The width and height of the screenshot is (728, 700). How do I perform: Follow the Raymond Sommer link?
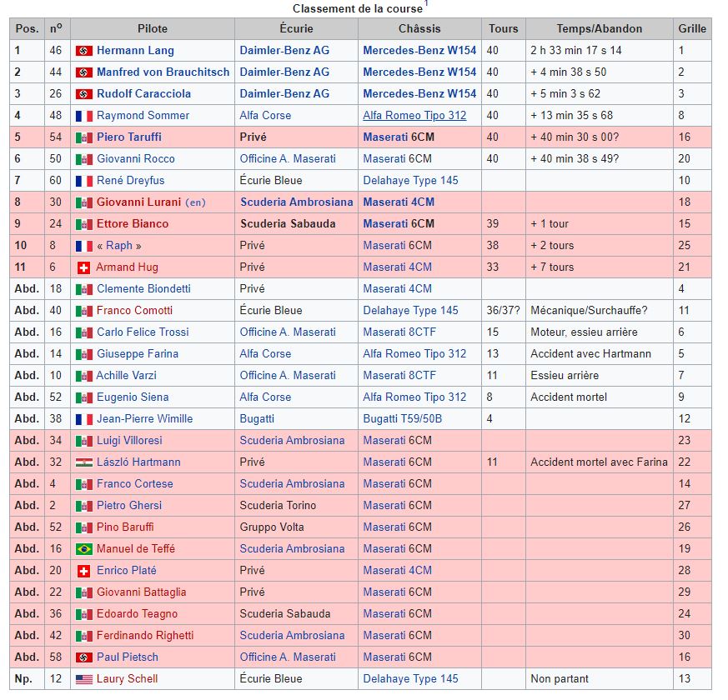pos(143,116)
